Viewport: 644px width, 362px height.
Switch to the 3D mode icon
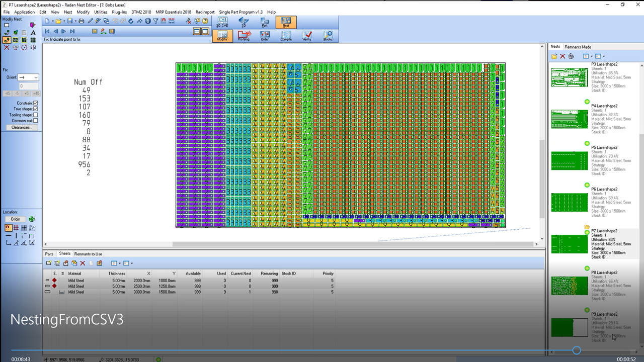[x=244, y=22]
